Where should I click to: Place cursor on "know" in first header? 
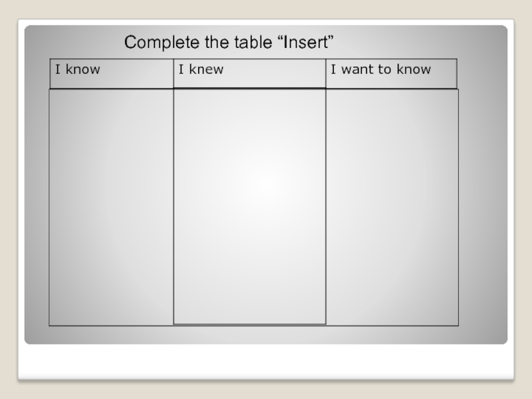tap(82, 69)
